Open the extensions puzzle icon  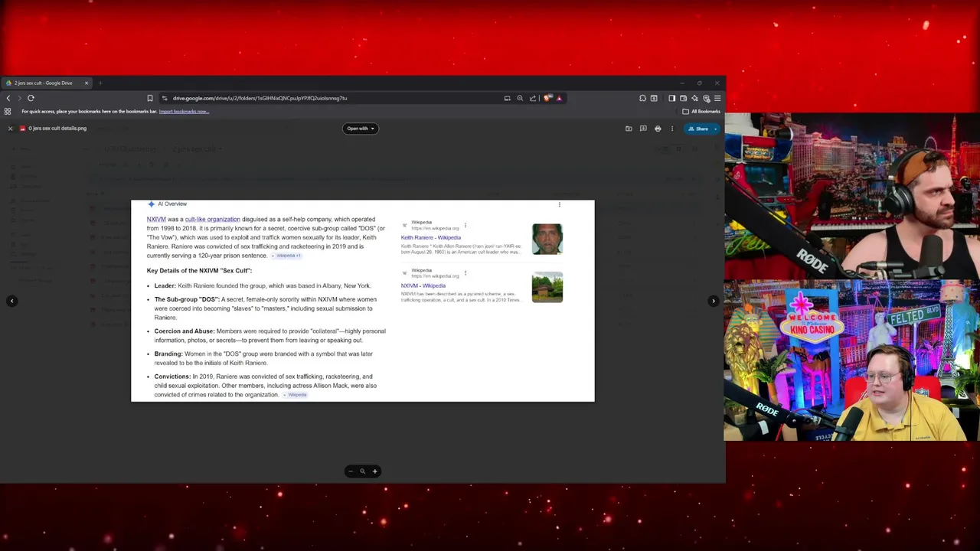(642, 98)
